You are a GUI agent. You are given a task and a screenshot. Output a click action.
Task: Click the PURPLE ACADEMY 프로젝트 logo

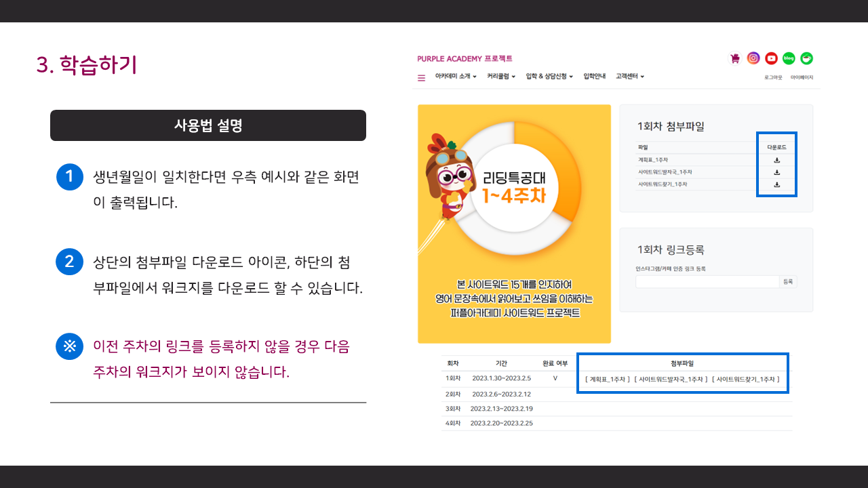pos(465,59)
